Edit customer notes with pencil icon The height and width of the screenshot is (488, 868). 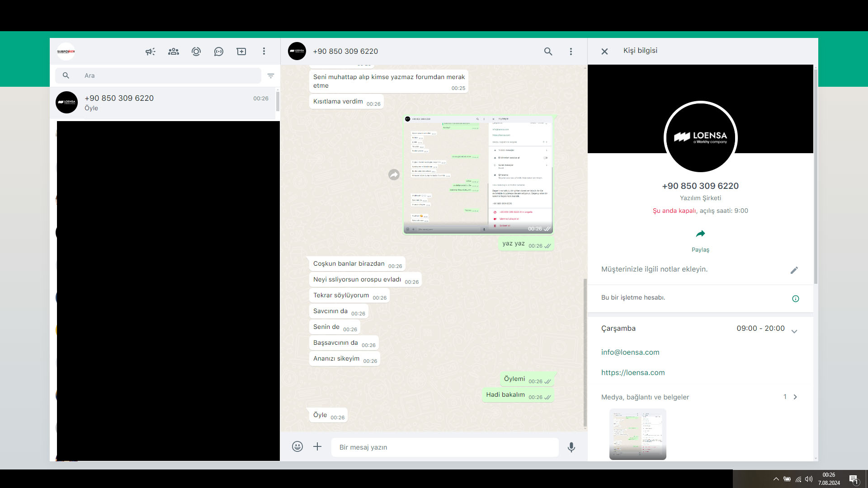point(794,270)
